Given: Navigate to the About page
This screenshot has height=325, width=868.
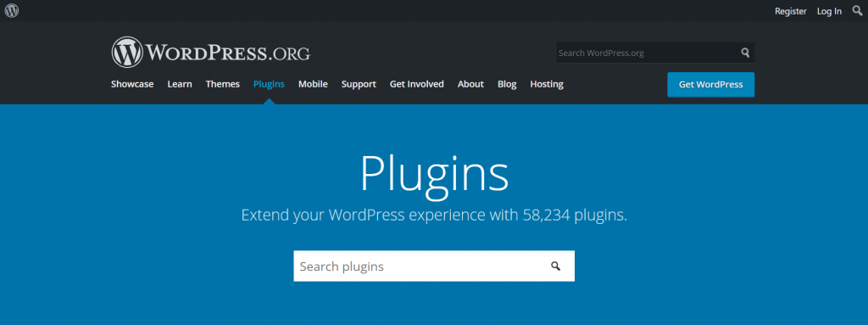Looking at the screenshot, I should tap(470, 84).
